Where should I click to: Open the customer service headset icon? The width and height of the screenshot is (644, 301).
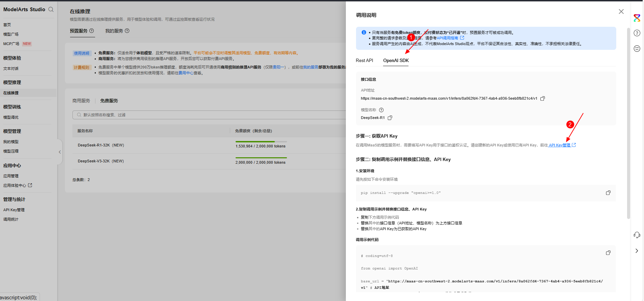coord(637,235)
